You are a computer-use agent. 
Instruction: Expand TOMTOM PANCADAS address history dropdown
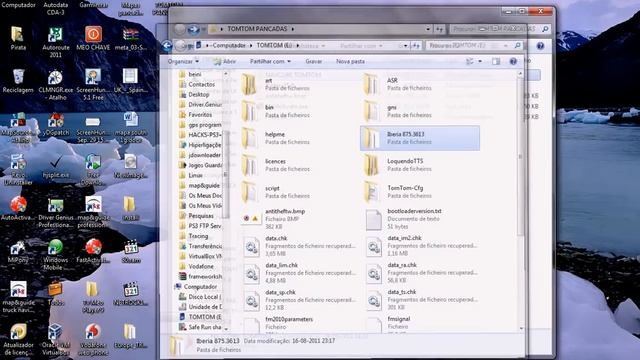(427, 29)
